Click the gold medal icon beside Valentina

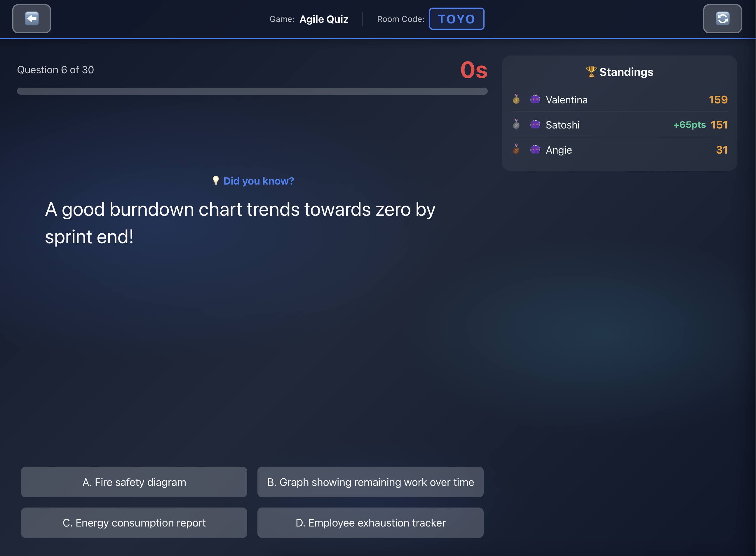coord(516,99)
